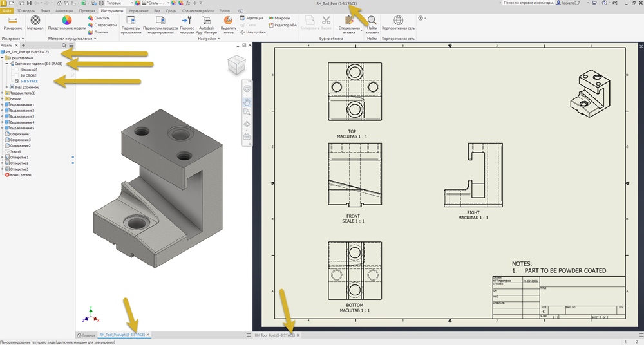Switch to the 3D-модель ribbon tab
This screenshot has width=644, height=345.
(x=26, y=11)
